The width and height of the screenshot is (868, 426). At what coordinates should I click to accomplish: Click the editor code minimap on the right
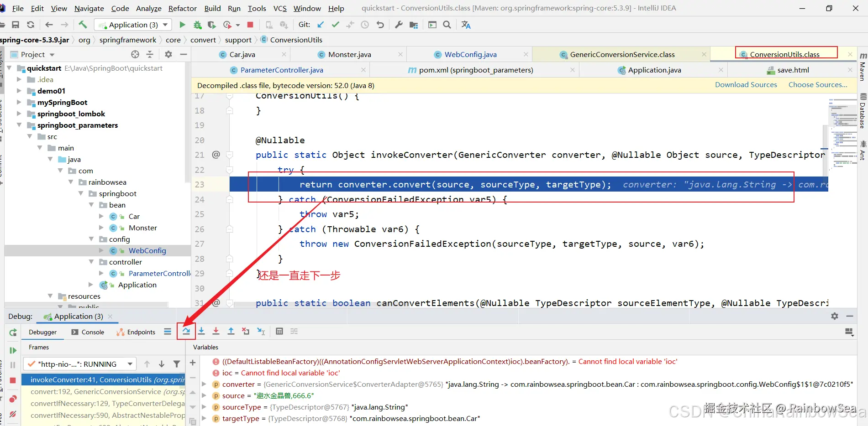click(842, 135)
